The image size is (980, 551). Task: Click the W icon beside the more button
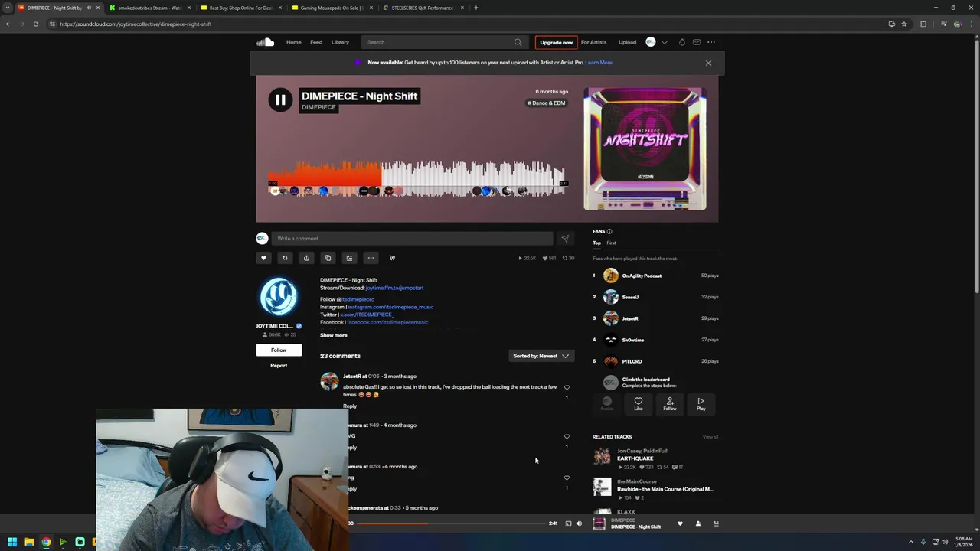(x=392, y=258)
